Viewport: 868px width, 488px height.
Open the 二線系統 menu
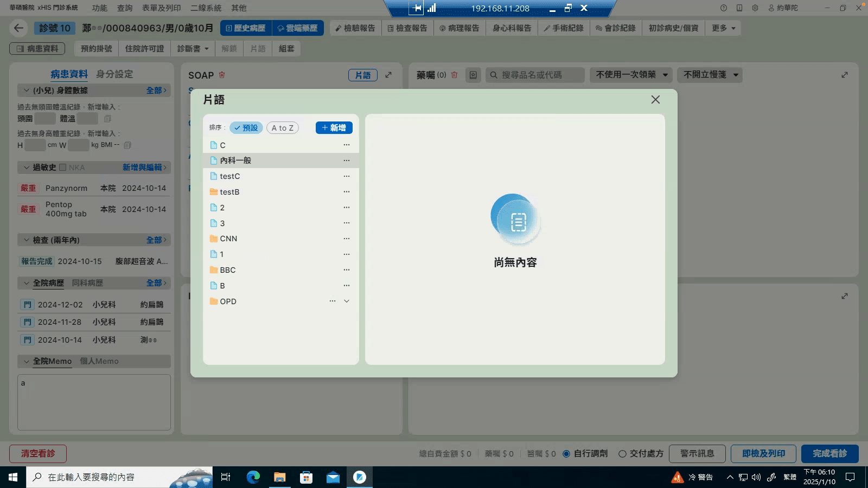click(x=206, y=8)
